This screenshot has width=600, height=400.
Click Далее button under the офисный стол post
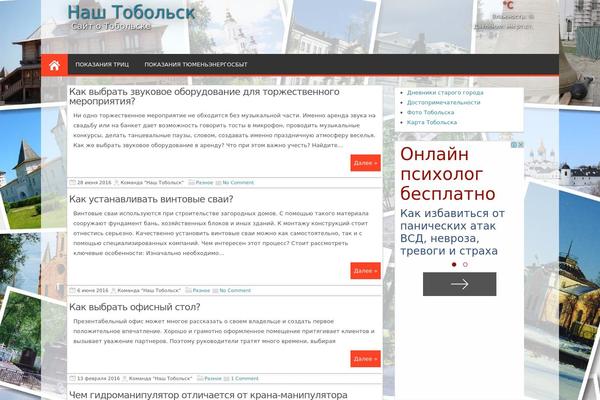365,359
